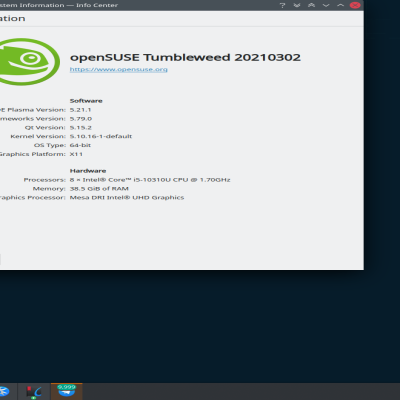Select the Intel Core i5-10310U processor text
The image size is (400, 400).
(x=150, y=180)
